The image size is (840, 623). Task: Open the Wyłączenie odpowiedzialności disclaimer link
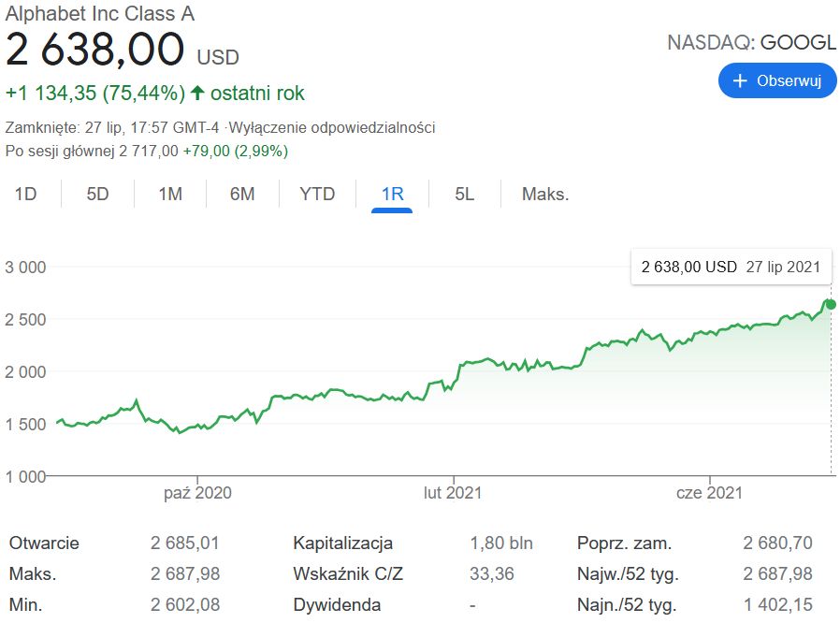tap(333, 127)
